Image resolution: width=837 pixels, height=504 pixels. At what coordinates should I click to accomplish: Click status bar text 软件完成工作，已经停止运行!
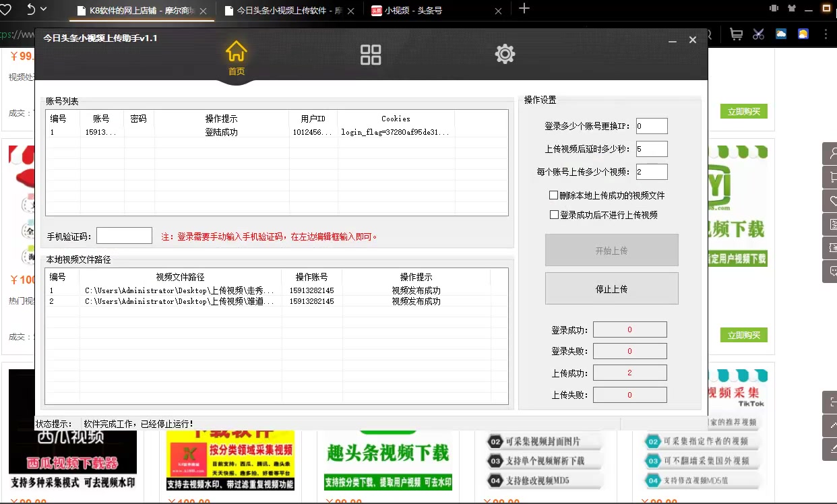pyautogui.click(x=139, y=424)
